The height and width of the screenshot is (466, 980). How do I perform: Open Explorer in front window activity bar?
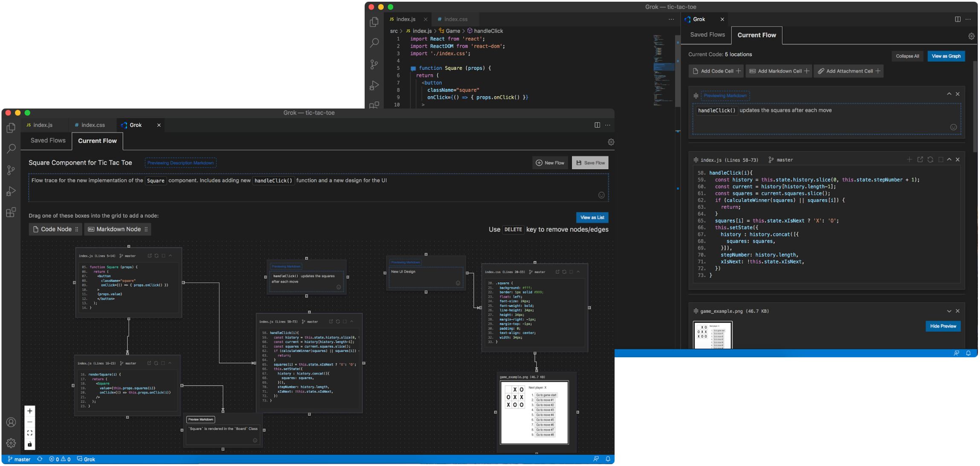pos(11,127)
